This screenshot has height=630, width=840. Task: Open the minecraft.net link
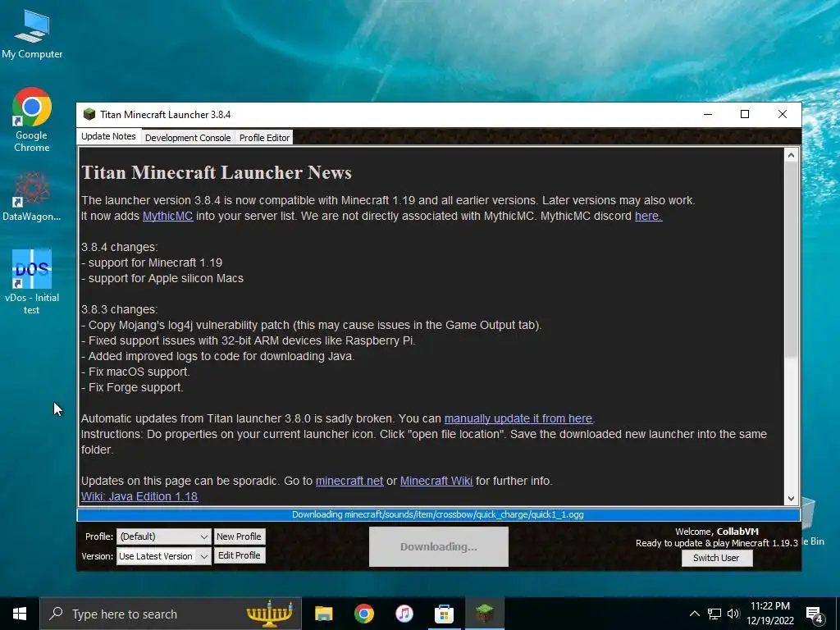349,481
